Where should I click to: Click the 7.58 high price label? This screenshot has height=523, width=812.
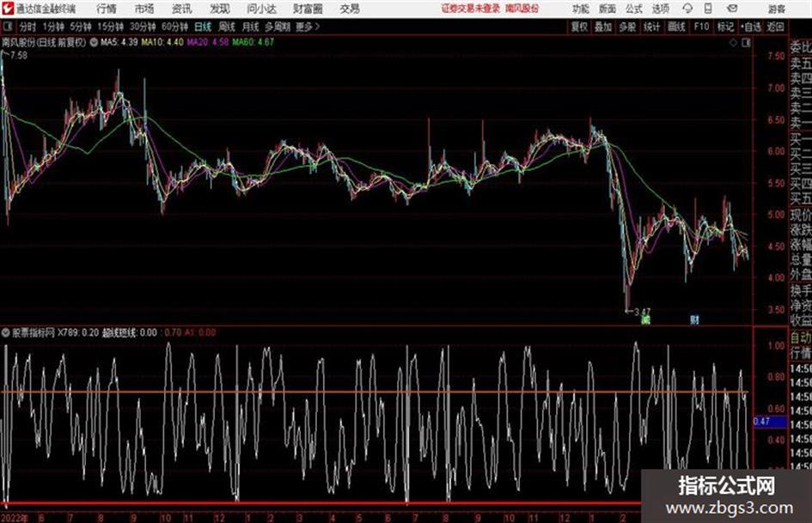[x=19, y=55]
